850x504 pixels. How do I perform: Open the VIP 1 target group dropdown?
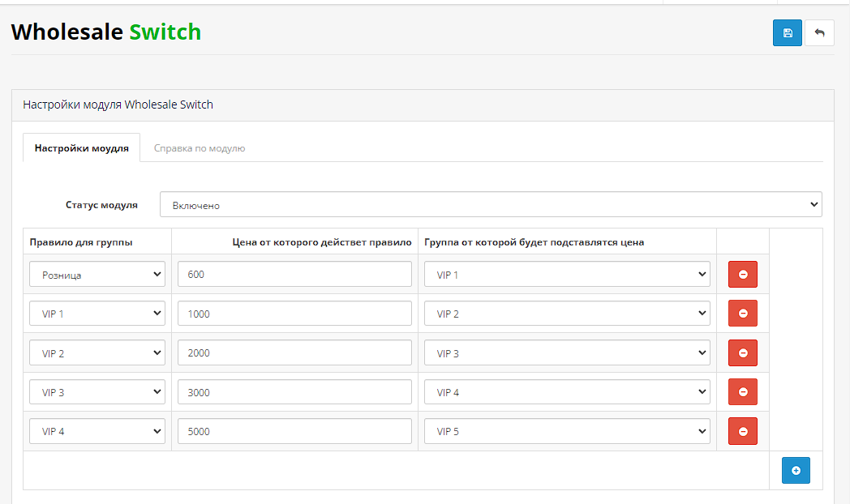point(566,275)
